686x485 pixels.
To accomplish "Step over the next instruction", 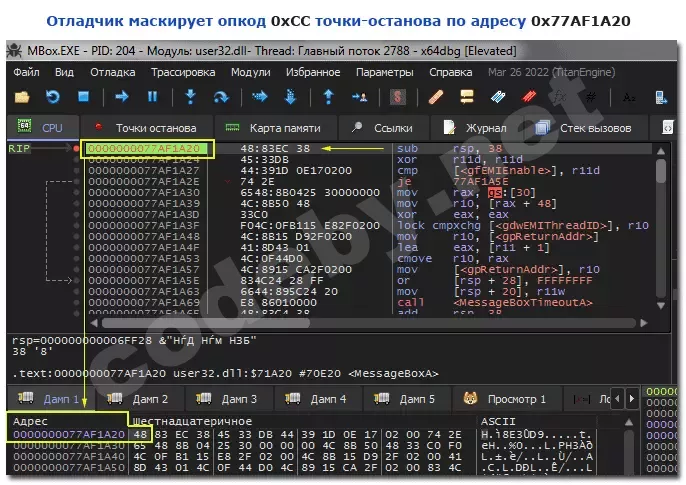I will click(x=221, y=96).
